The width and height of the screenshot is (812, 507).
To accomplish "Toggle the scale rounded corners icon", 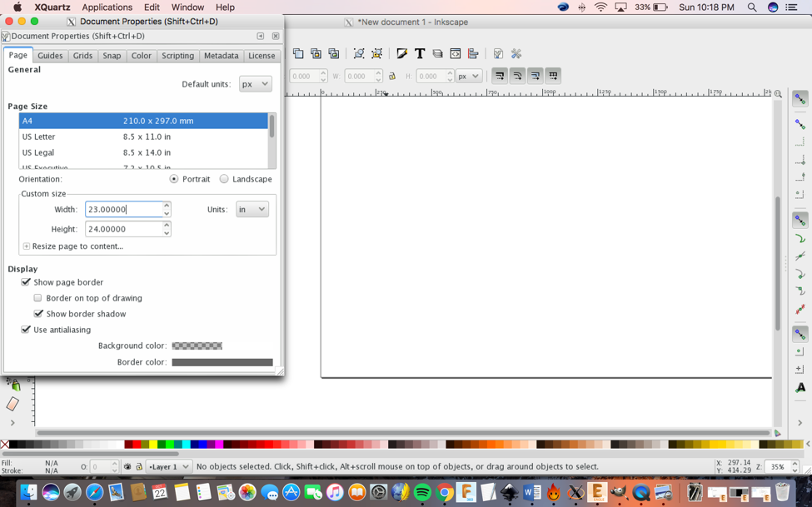I will [517, 76].
